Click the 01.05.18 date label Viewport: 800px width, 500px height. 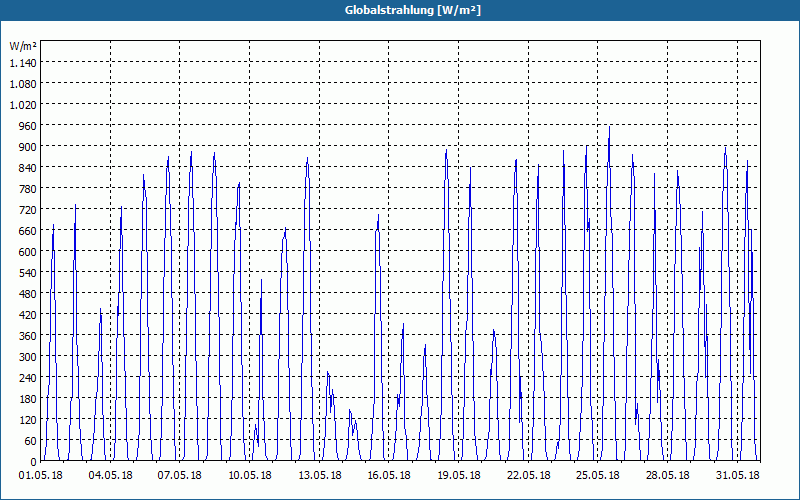pos(41,476)
